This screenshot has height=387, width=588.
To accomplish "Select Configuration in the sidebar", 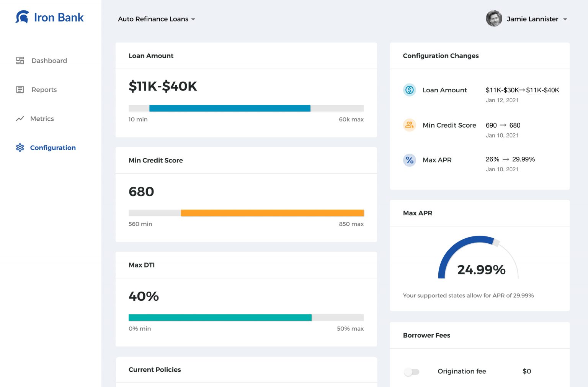I will tap(46, 148).
